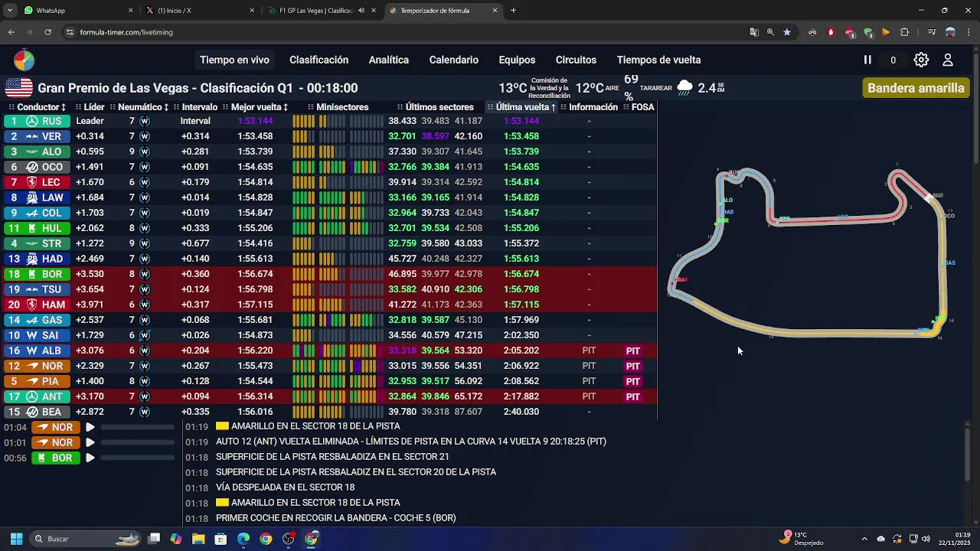Open the Circuitos menu item
This screenshot has height=551, width=980.
(x=576, y=60)
